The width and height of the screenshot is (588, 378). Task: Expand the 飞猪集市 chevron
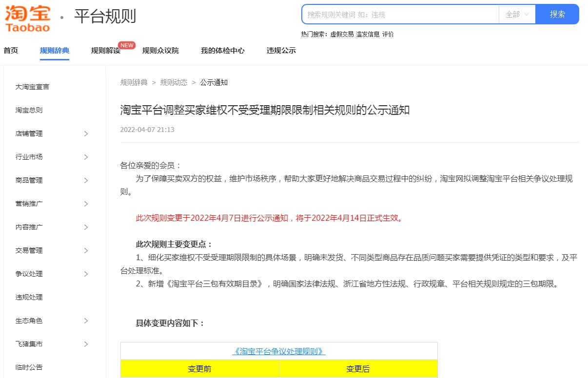coord(86,344)
